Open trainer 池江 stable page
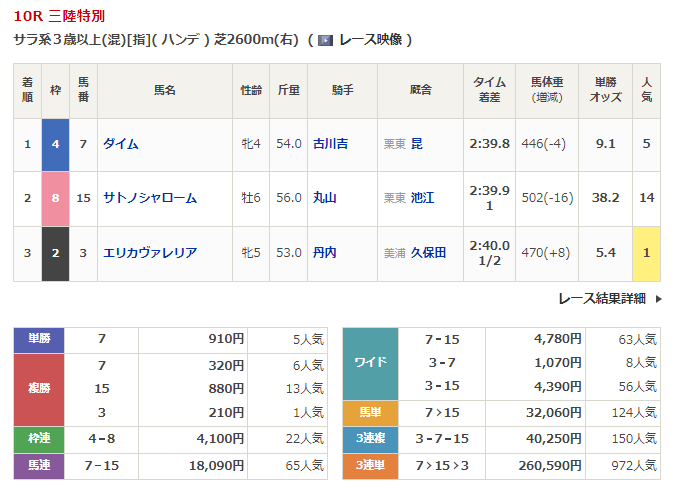This screenshot has height=489, width=677. click(422, 198)
